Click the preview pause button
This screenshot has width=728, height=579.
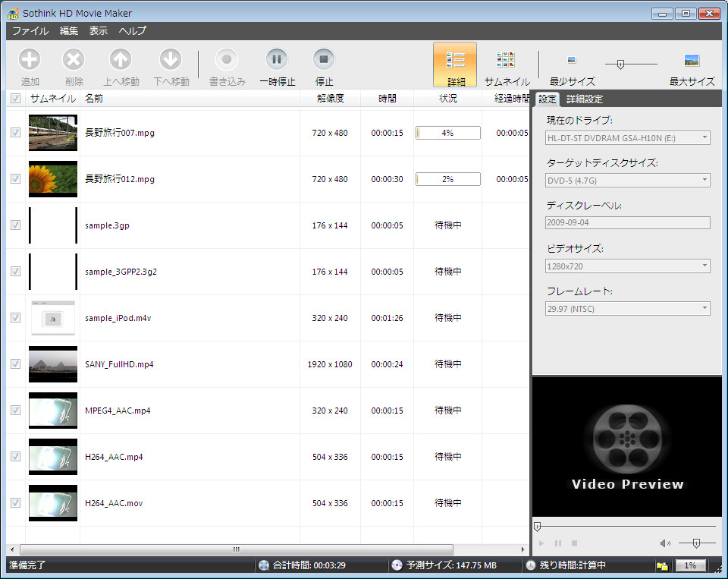point(558,543)
